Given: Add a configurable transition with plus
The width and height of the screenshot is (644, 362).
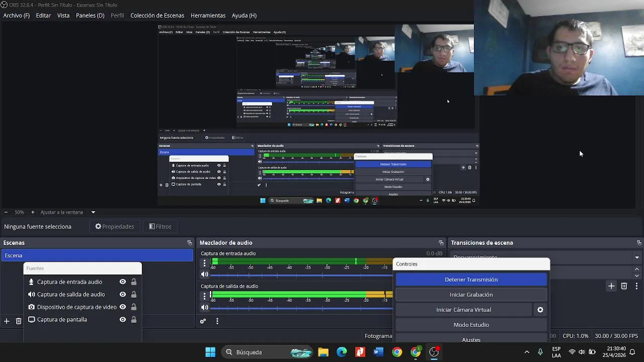Looking at the screenshot, I should point(611,286).
